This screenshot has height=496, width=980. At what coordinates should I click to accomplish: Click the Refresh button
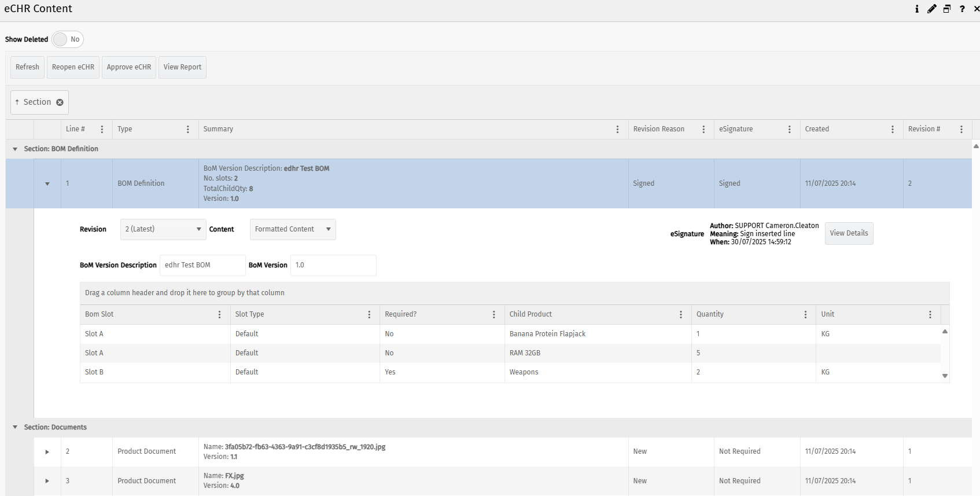coord(27,67)
